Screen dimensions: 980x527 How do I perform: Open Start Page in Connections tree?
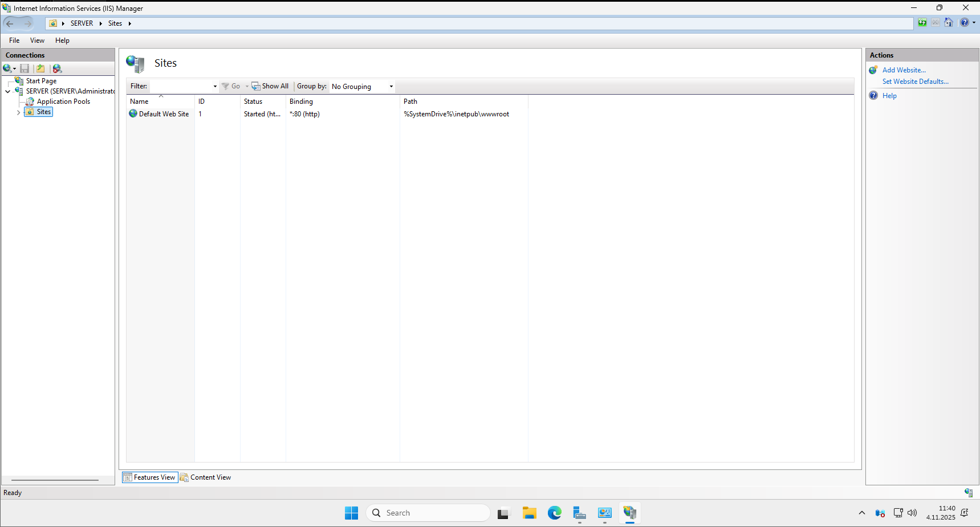41,81
